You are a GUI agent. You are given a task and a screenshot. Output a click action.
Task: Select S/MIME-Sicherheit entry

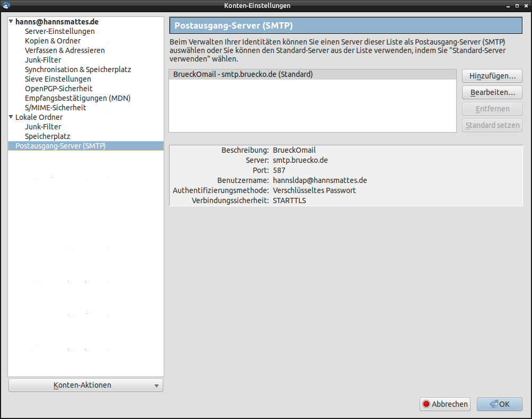[x=55, y=108]
